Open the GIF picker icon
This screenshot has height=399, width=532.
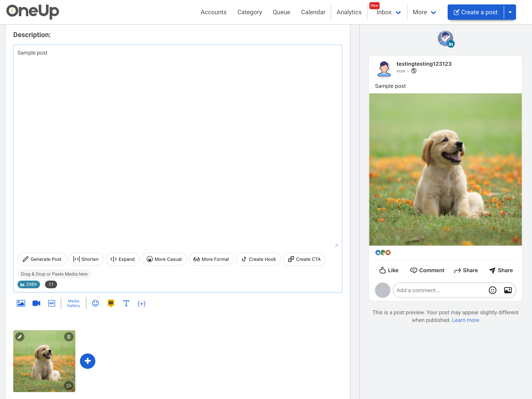coord(52,303)
